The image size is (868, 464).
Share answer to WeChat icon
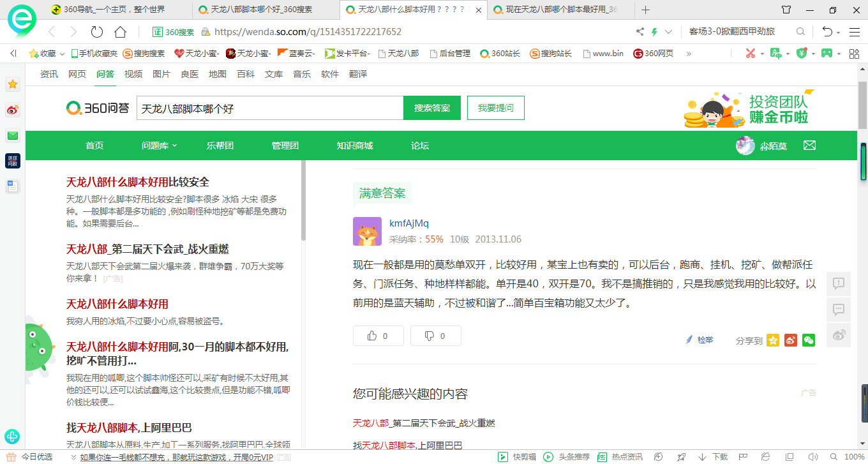click(x=809, y=340)
